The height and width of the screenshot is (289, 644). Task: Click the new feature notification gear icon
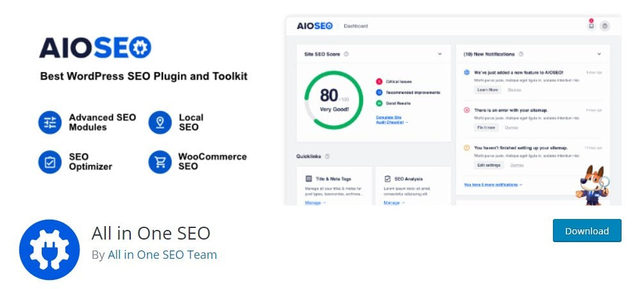pos(466,73)
